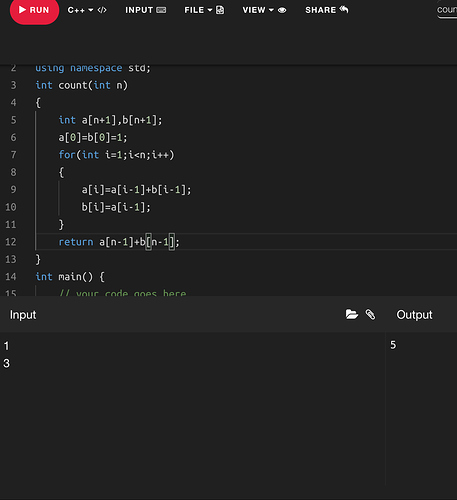Screen dimensions: 457x500
Task: Open the C++ language dropdown
Action: click(80, 10)
